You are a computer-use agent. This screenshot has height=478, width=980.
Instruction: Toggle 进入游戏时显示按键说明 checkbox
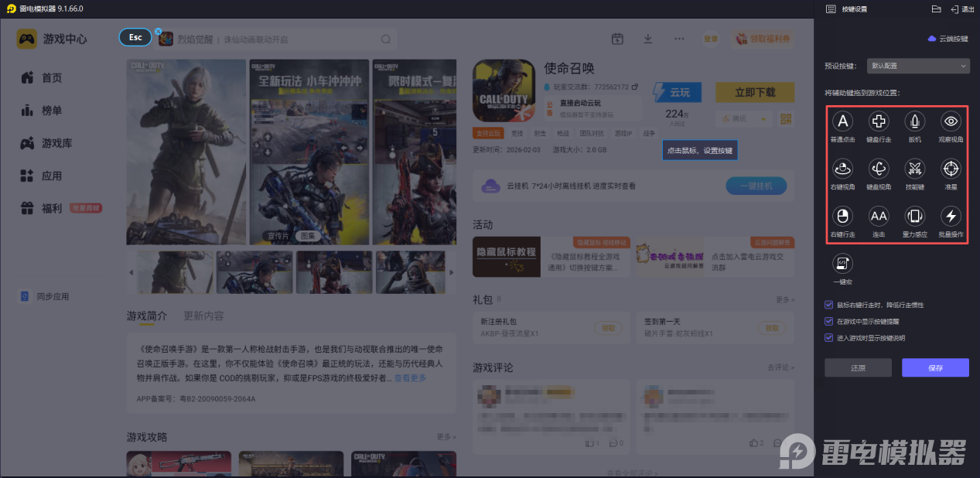tap(829, 337)
